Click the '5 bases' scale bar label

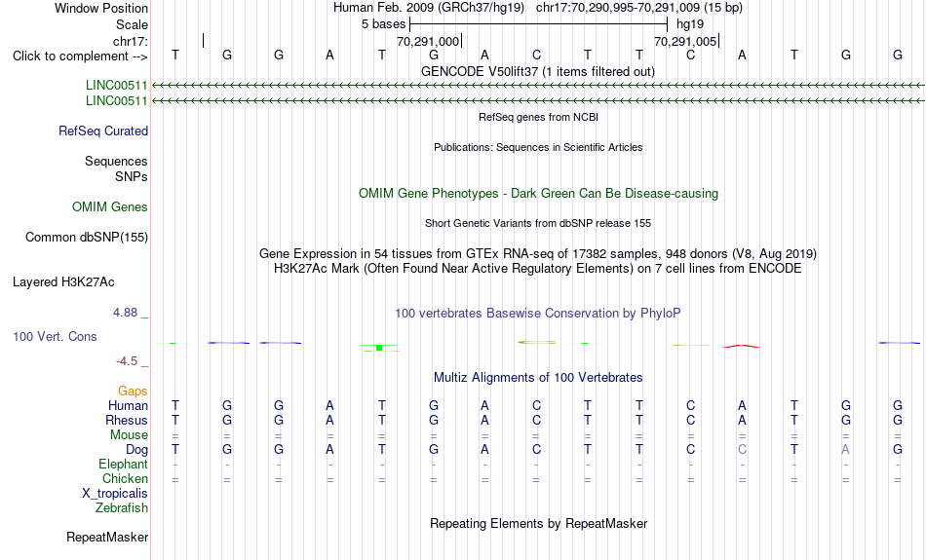click(x=383, y=24)
